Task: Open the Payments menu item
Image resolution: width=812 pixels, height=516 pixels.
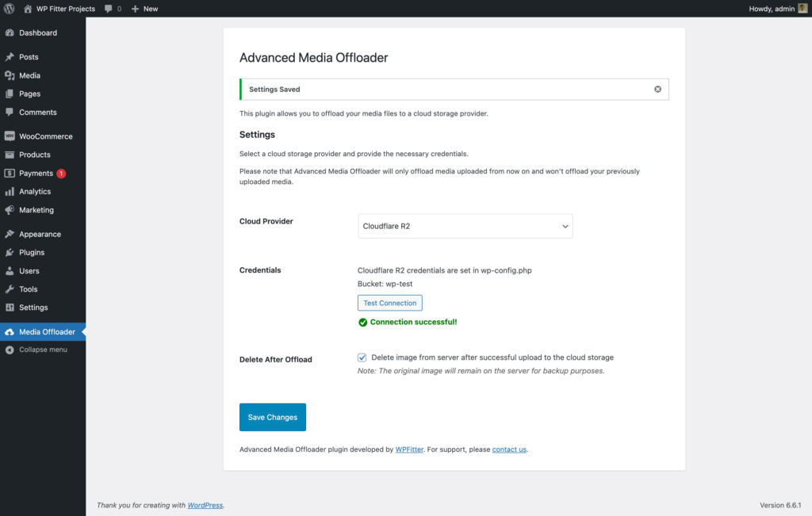Action: click(36, 173)
